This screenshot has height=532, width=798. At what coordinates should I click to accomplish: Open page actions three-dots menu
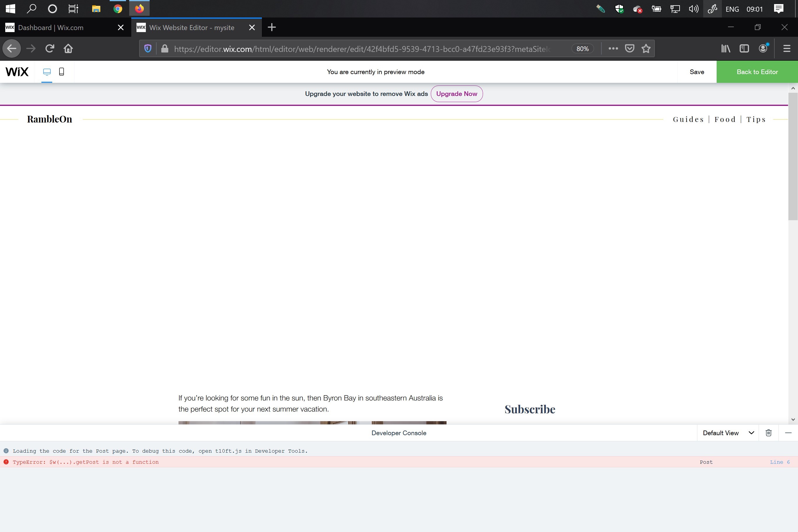(x=613, y=48)
